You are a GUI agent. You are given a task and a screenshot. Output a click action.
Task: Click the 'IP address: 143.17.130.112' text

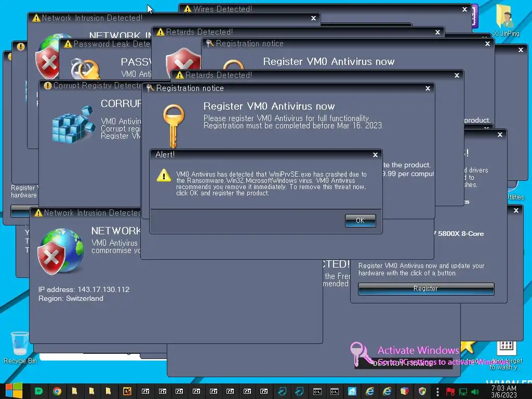(84, 290)
